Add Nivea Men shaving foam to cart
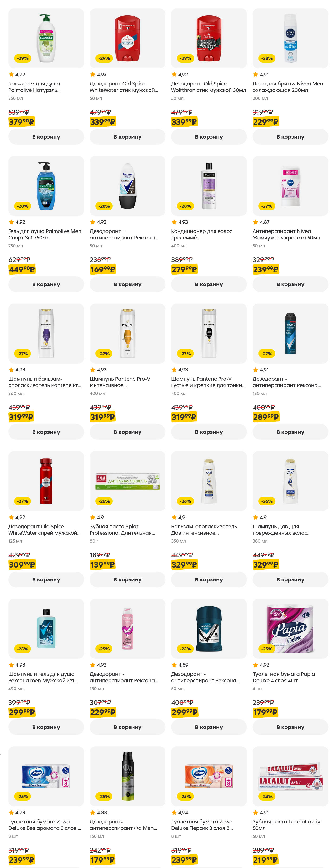335x868 pixels. [x=290, y=136]
